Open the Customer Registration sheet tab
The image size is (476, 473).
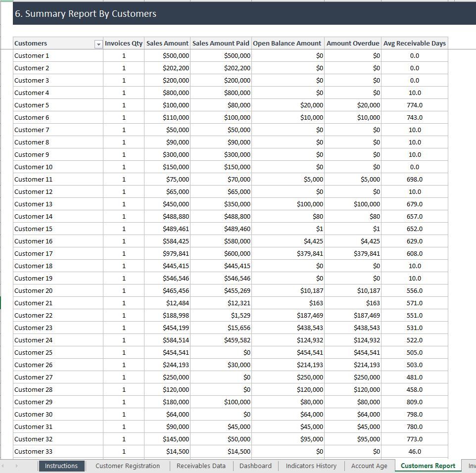coord(128,466)
